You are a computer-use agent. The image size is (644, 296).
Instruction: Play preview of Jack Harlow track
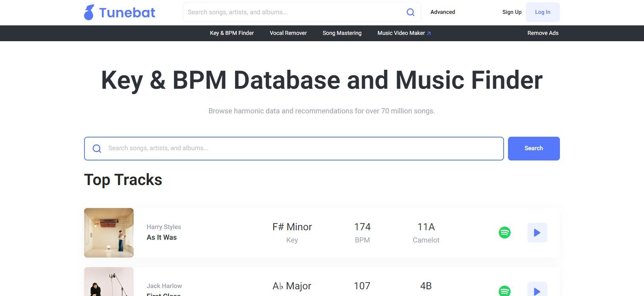[x=537, y=289]
